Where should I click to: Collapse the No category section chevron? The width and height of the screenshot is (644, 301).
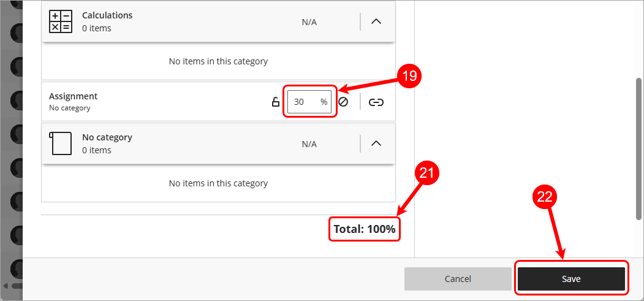pos(376,143)
